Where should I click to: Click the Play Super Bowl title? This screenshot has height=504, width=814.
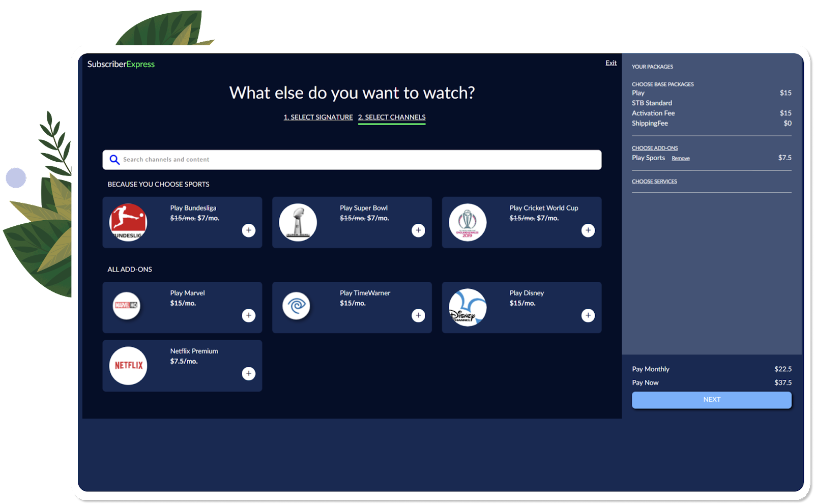pos(364,208)
